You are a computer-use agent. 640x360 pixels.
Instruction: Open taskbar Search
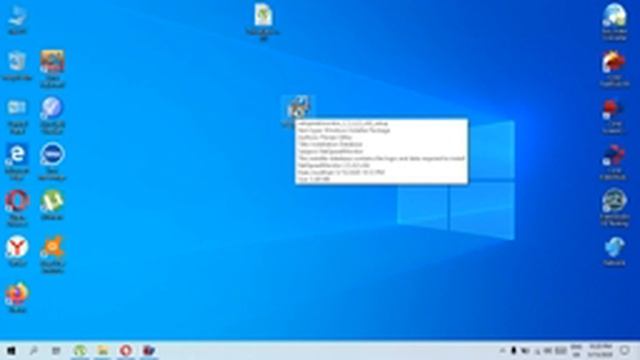[33, 351]
